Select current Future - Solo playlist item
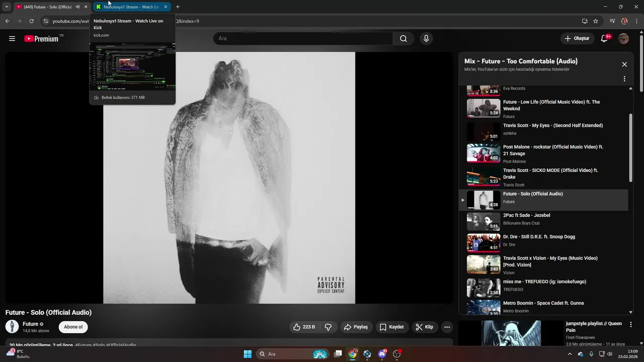This screenshot has height=362, width=644. (543, 200)
